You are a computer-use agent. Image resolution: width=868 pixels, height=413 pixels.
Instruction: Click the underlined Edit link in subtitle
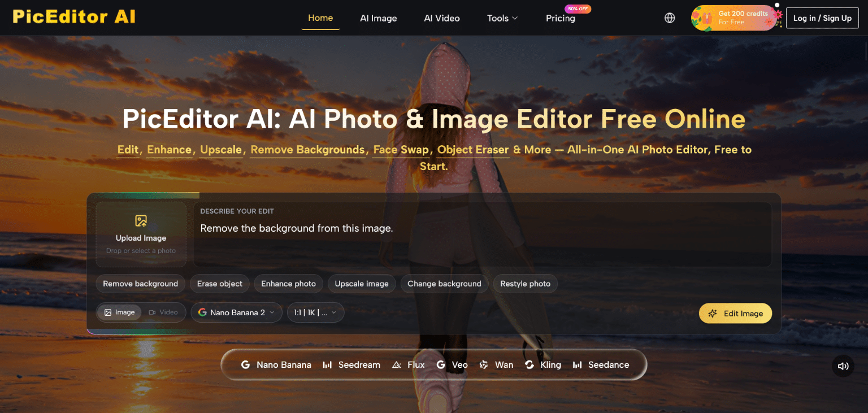tap(128, 150)
